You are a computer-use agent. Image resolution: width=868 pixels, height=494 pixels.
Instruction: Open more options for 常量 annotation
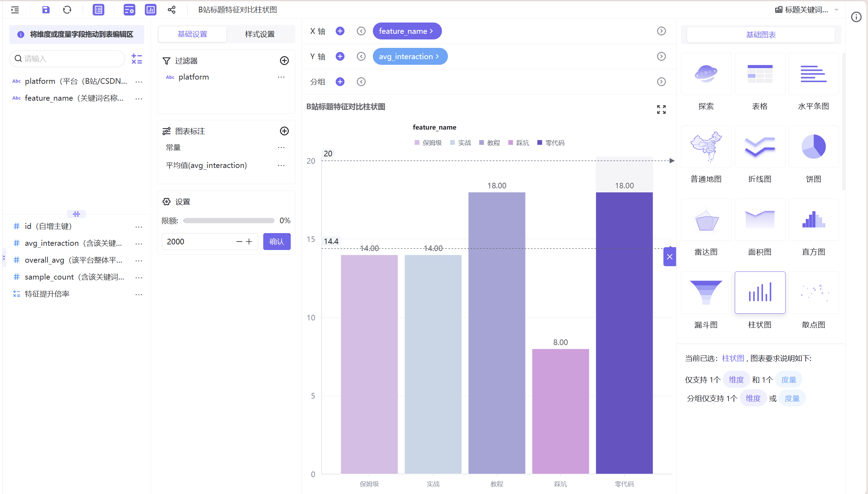click(281, 148)
